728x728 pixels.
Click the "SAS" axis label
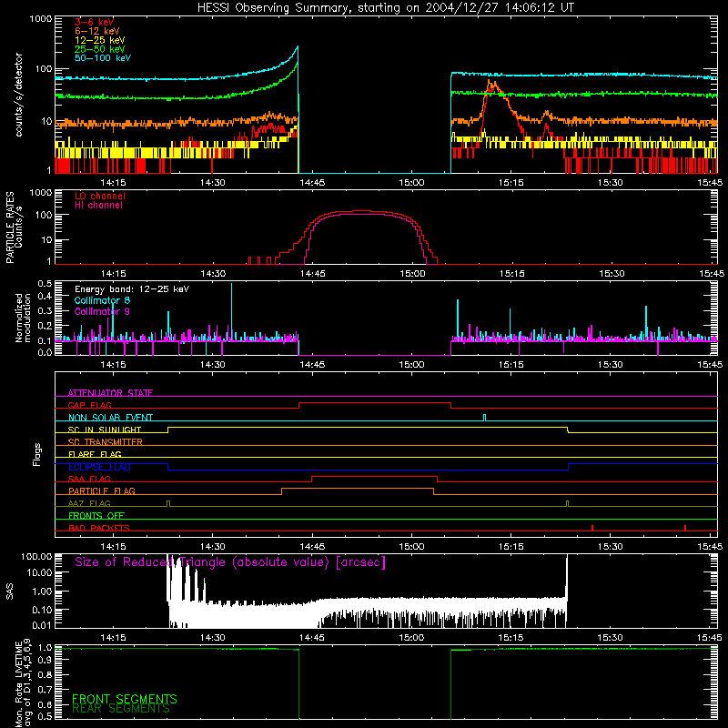tap(10, 591)
